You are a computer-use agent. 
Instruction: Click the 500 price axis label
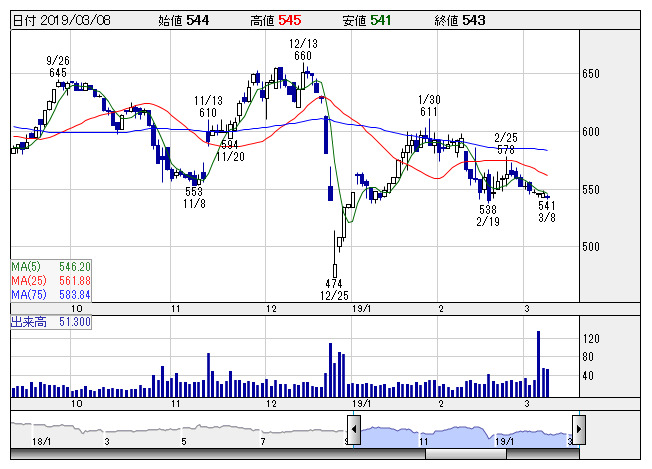click(591, 247)
